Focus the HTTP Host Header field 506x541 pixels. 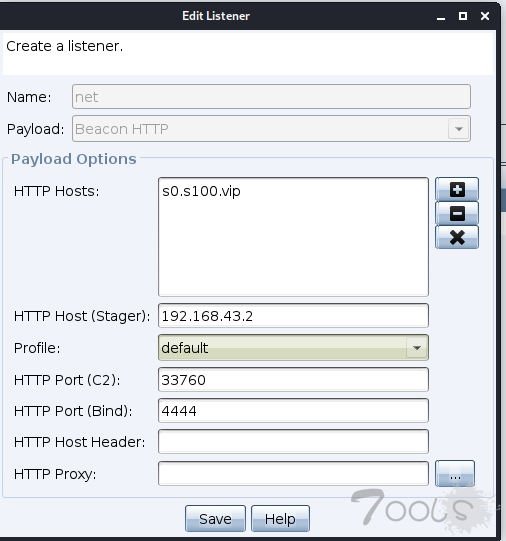pos(293,442)
